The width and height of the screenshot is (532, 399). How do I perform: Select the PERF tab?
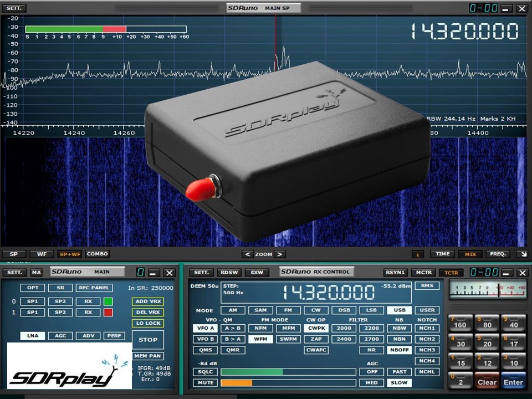point(114,336)
